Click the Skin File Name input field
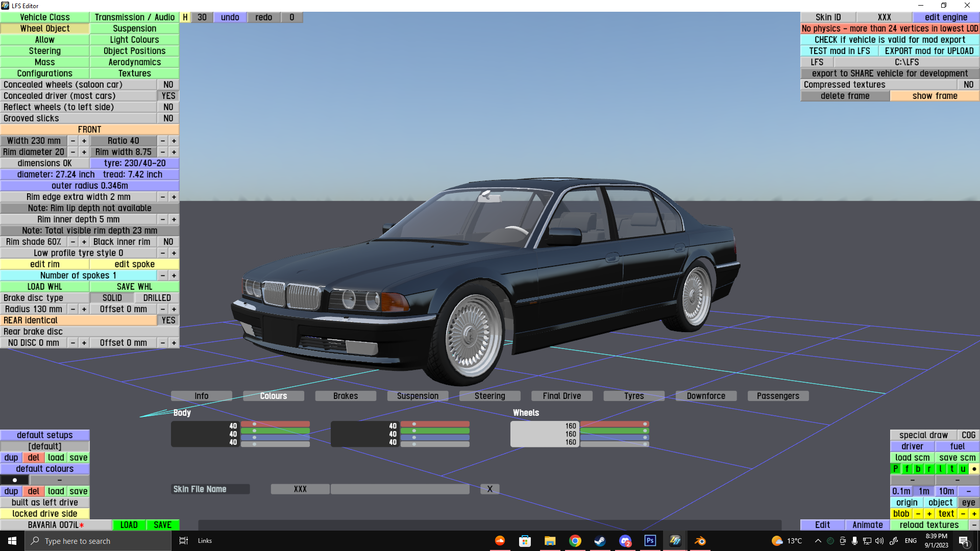The height and width of the screenshot is (551, 980). click(400, 489)
